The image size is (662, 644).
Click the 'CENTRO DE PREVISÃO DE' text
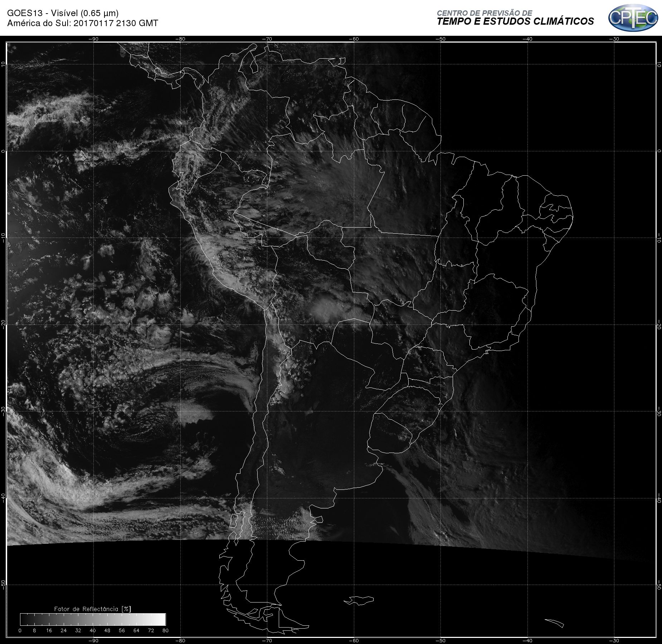tap(485, 13)
